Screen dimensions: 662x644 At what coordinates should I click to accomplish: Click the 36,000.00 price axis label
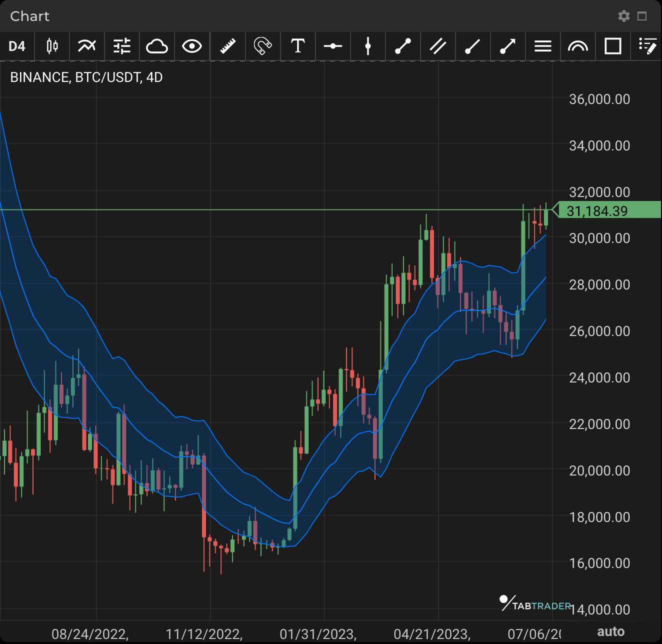(x=599, y=99)
